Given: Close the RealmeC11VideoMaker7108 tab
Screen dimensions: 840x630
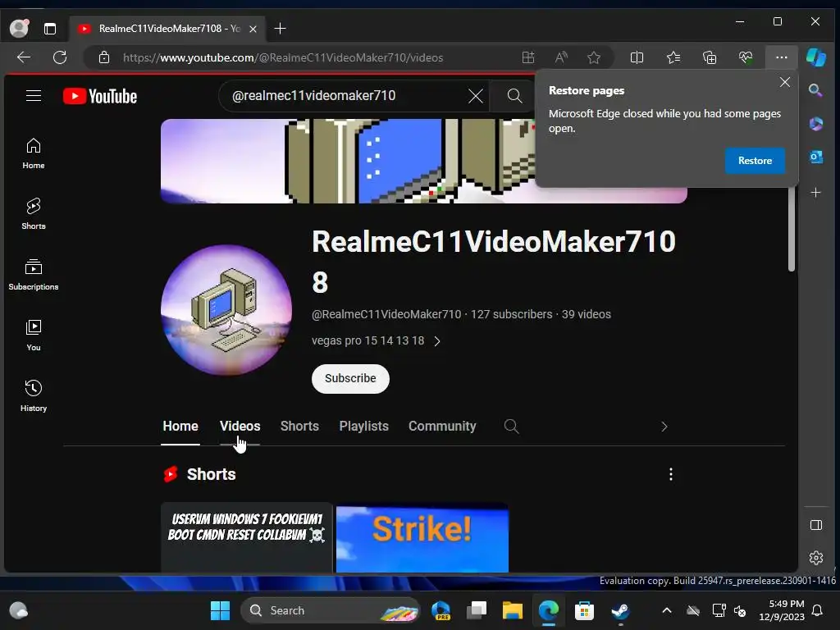Looking at the screenshot, I should coord(253,29).
